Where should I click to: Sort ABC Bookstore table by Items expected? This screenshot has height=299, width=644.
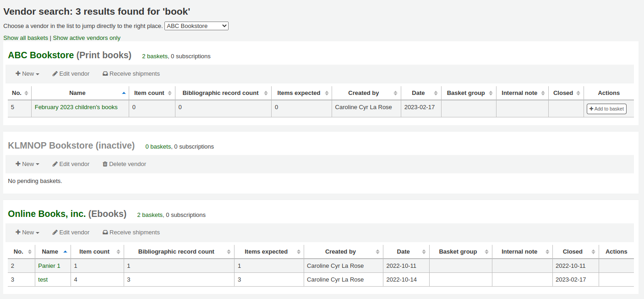pos(327,93)
